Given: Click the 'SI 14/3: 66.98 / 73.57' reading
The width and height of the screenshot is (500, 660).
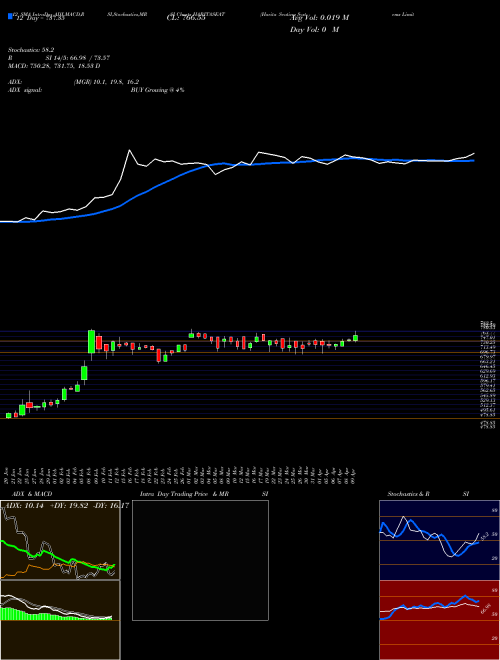Looking at the screenshot, I should (77, 58).
